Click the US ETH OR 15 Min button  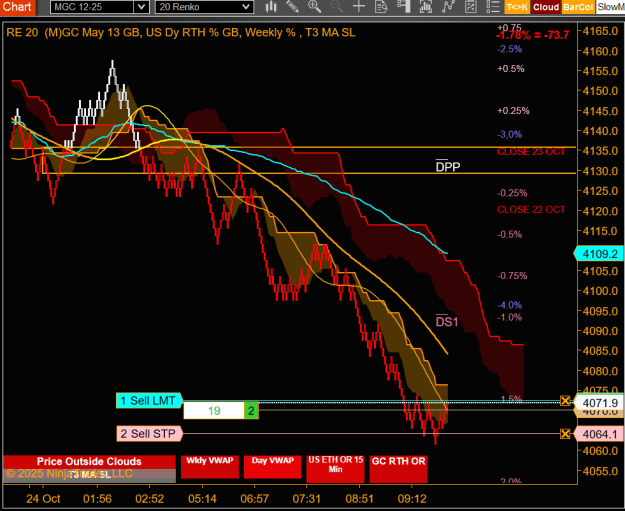(x=335, y=469)
